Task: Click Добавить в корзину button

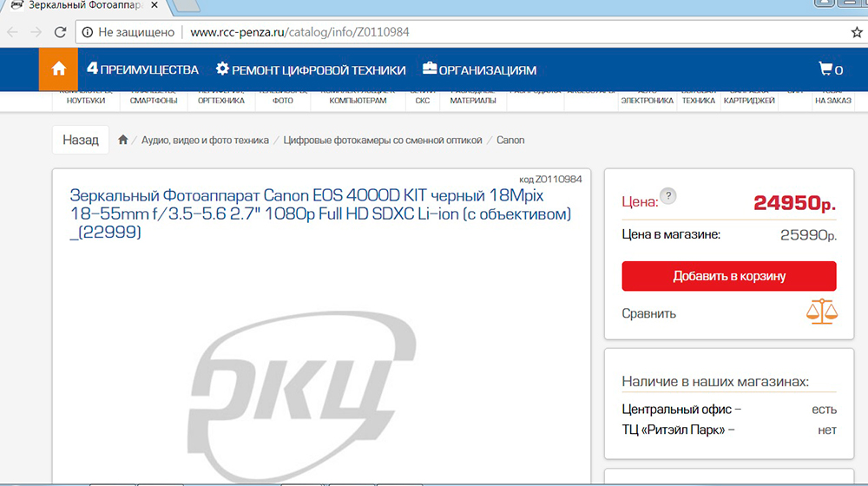Action: [x=729, y=276]
